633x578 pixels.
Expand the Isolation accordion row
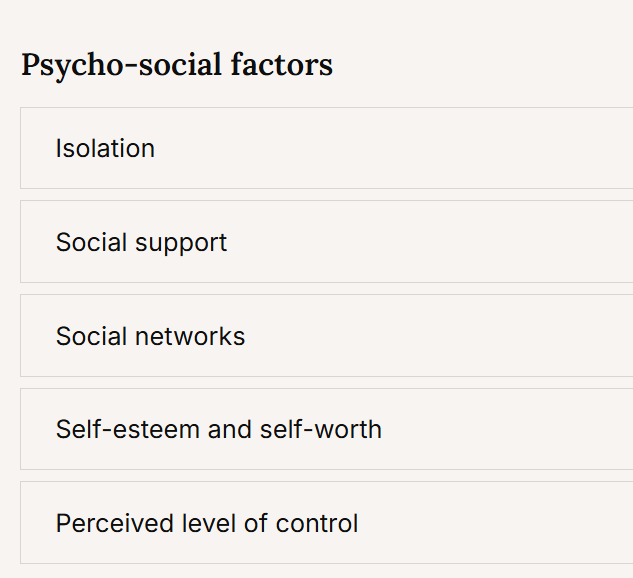[327, 148]
